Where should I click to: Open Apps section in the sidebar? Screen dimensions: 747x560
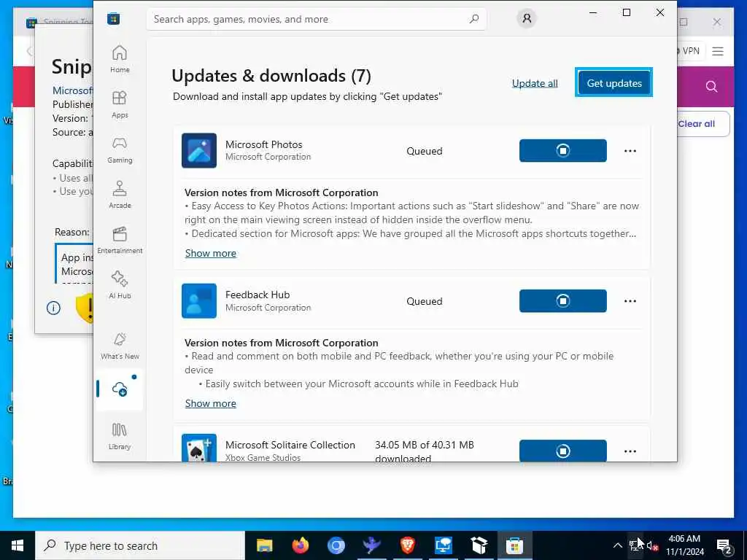(120, 104)
